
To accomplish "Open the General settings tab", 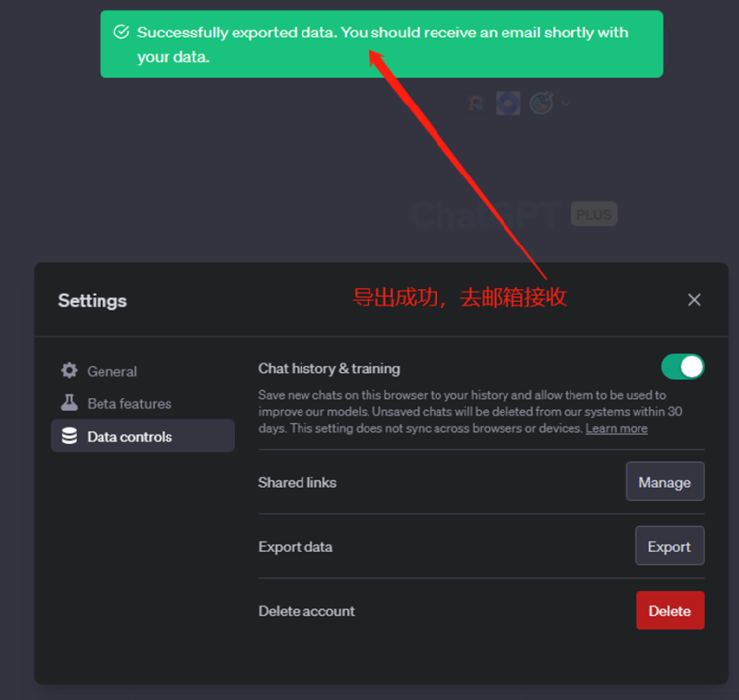I will (111, 371).
